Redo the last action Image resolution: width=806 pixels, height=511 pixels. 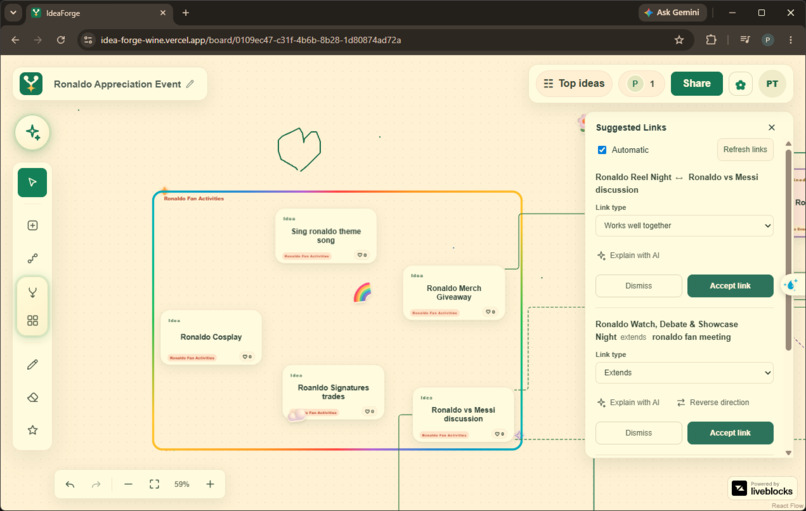tap(96, 484)
